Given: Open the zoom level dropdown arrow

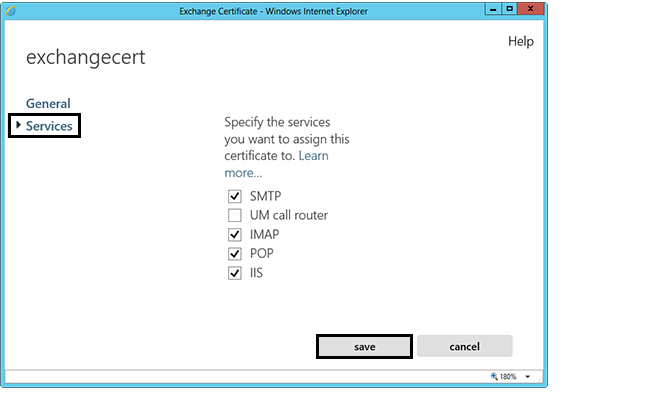Looking at the screenshot, I should tap(527, 376).
